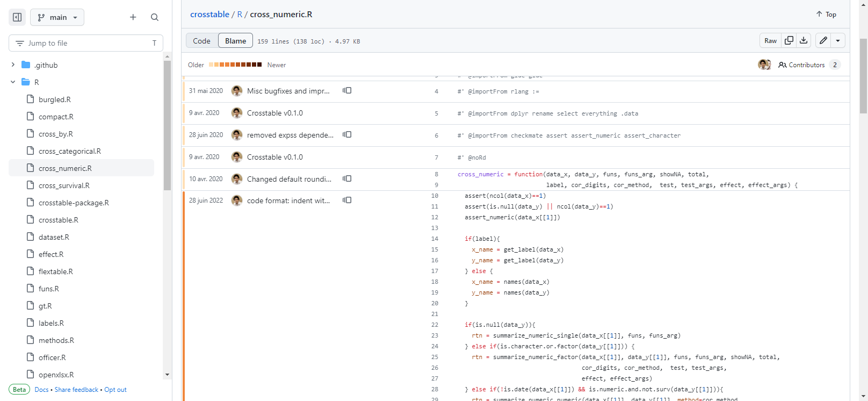Click the darkest Newer heat-map swatch
868x401 pixels.
click(x=259, y=65)
